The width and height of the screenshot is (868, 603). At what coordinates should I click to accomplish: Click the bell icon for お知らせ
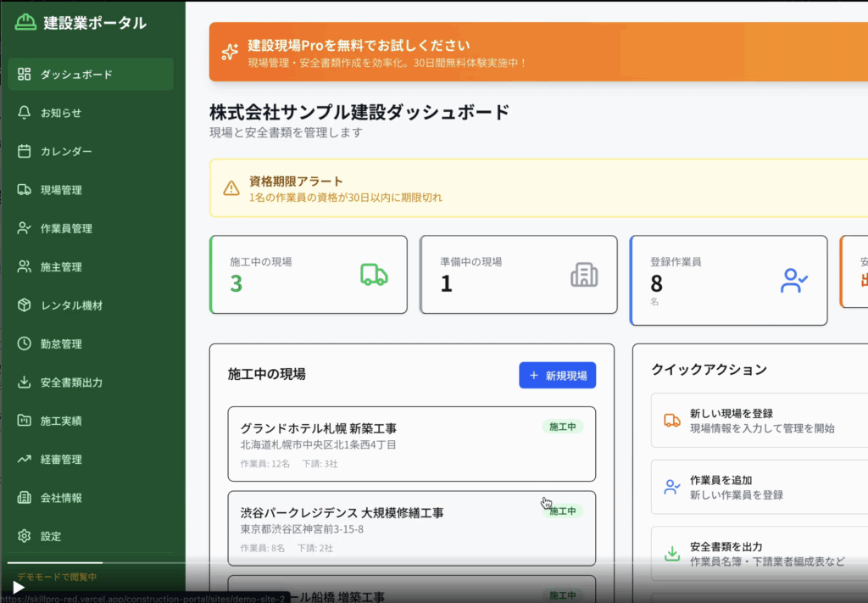pos(24,113)
